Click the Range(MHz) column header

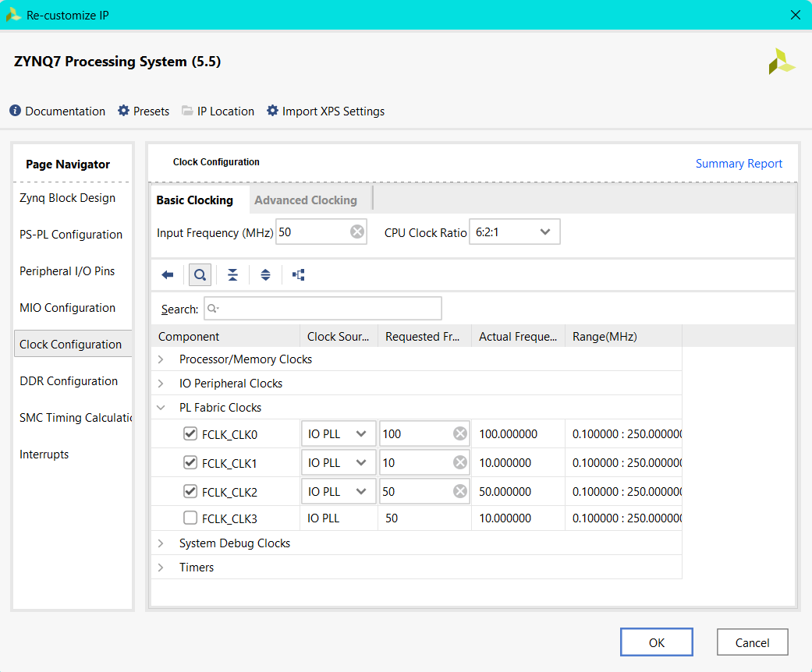623,337
